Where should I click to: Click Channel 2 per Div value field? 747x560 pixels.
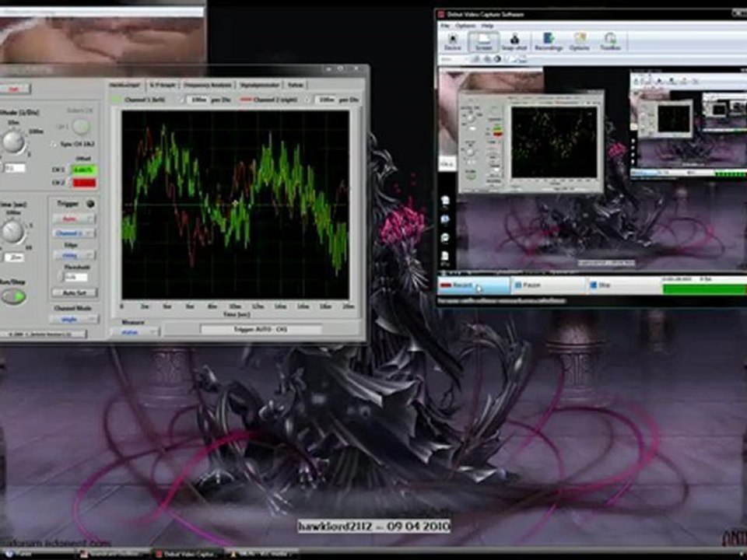point(326,100)
